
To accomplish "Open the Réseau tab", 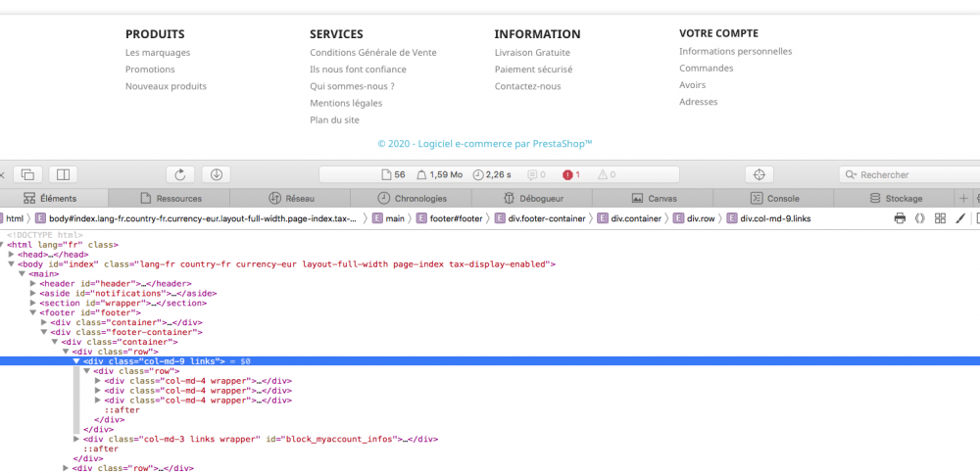I will 292,198.
